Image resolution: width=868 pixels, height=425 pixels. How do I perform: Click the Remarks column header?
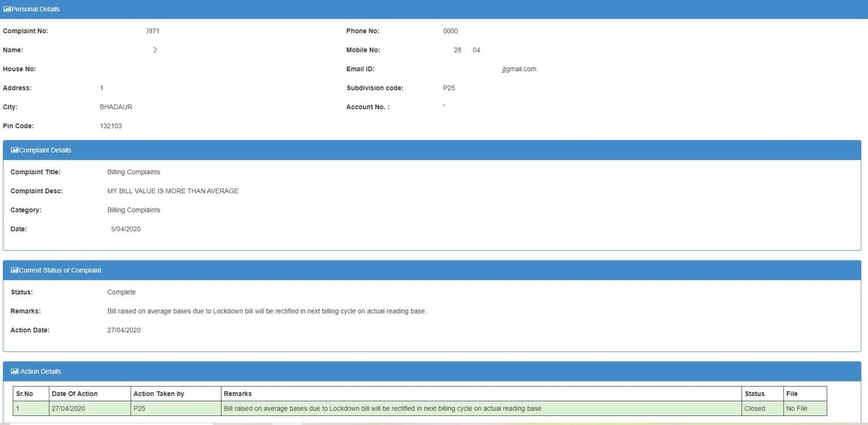(x=237, y=393)
